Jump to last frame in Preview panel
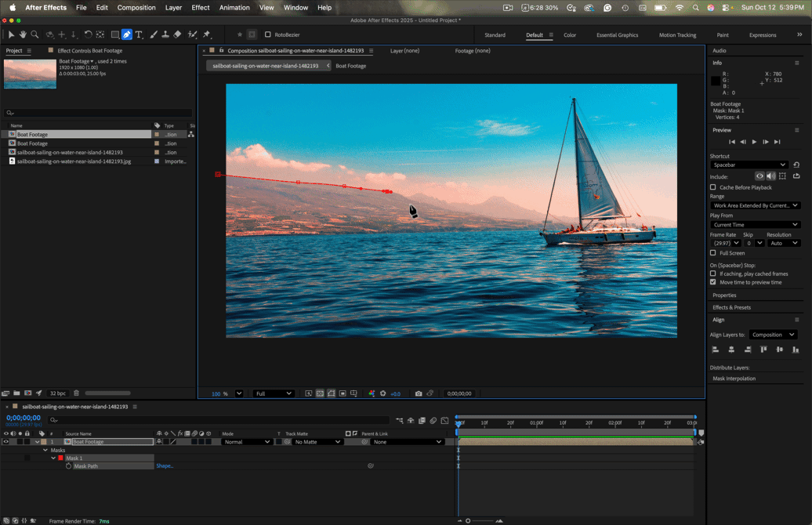 pyautogui.click(x=777, y=142)
